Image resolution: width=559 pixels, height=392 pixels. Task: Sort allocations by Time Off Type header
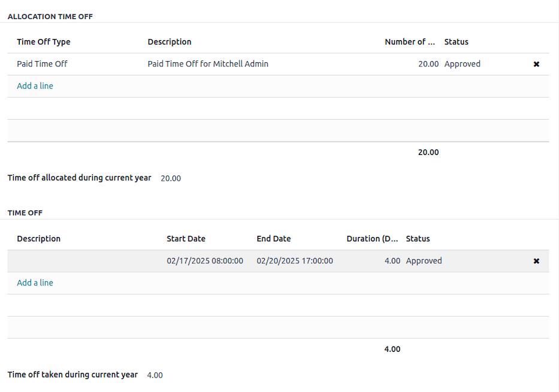point(44,42)
